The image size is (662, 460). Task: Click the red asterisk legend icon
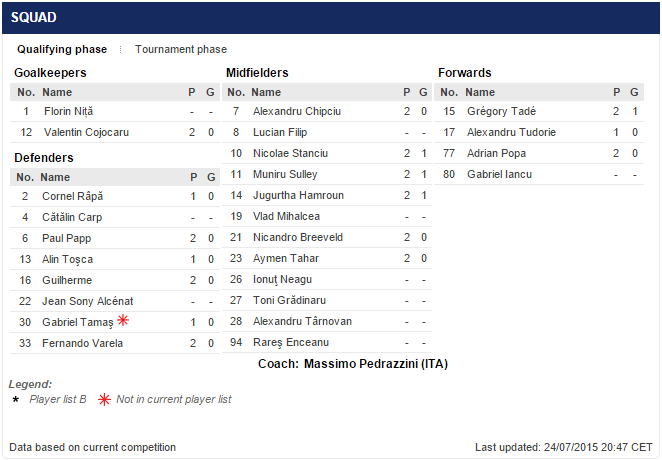click(x=104, y=399)
